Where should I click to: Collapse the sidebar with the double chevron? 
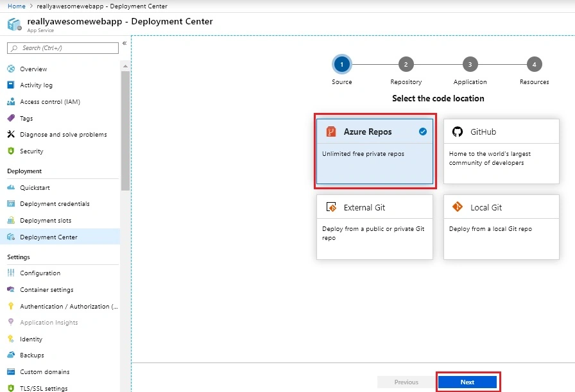tap(124, 43)
